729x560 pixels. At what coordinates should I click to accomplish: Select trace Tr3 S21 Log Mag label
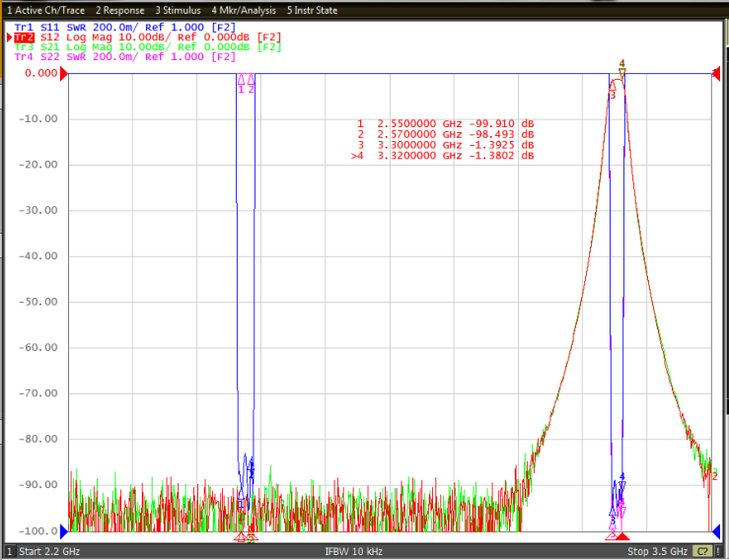147,47
